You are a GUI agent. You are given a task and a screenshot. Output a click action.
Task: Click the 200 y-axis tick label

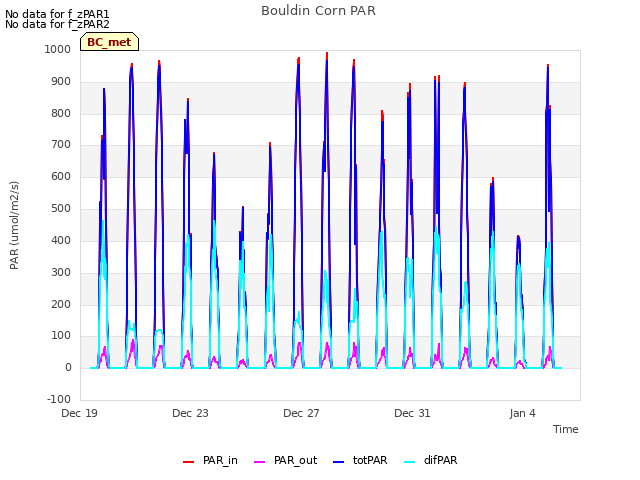[x=61, y=304]
